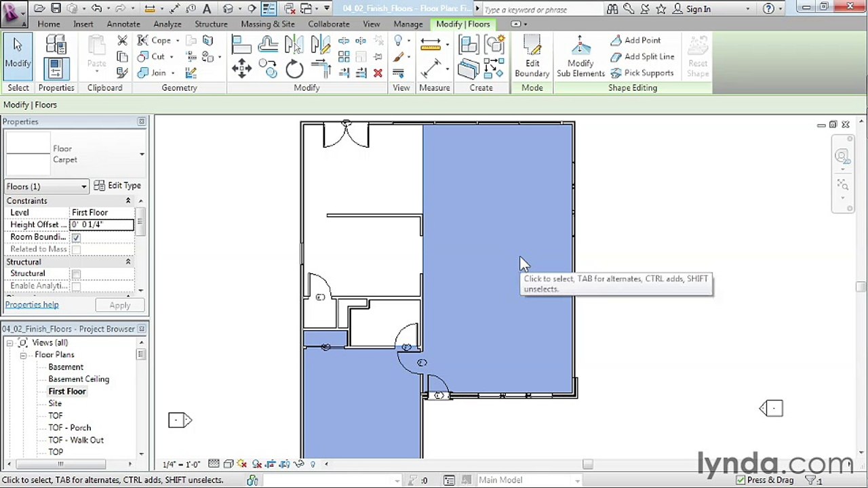Toggle the Properties palette button
Viewport: 868px width, 488px height.
(56, 68)
